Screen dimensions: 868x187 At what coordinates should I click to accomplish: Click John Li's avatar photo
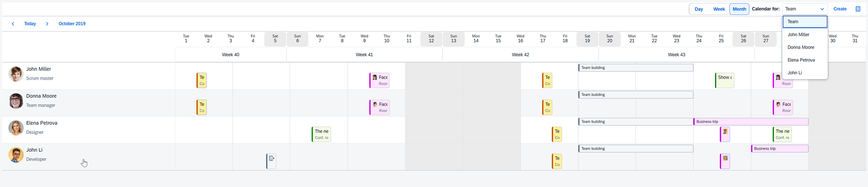(x=16, y=155)
